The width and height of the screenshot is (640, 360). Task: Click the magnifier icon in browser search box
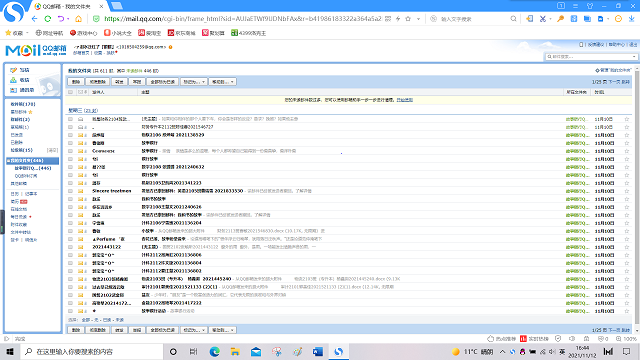pyautogui.click(x=513, y=19)
